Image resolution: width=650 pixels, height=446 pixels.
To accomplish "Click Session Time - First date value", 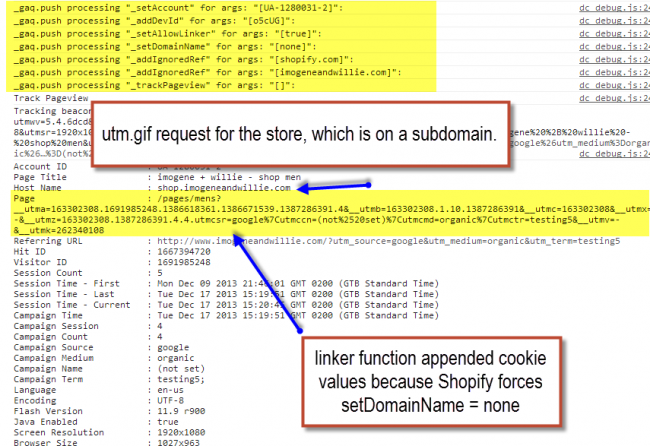I will coord(298,284).
